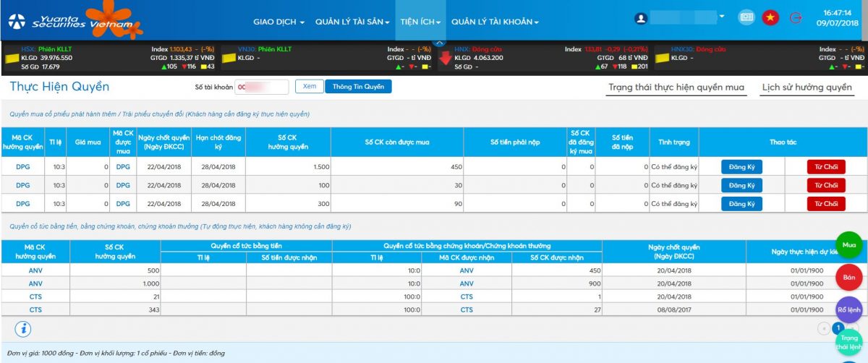
Task: Click the Thông Tin Quyền button
Action: point(358,87)
